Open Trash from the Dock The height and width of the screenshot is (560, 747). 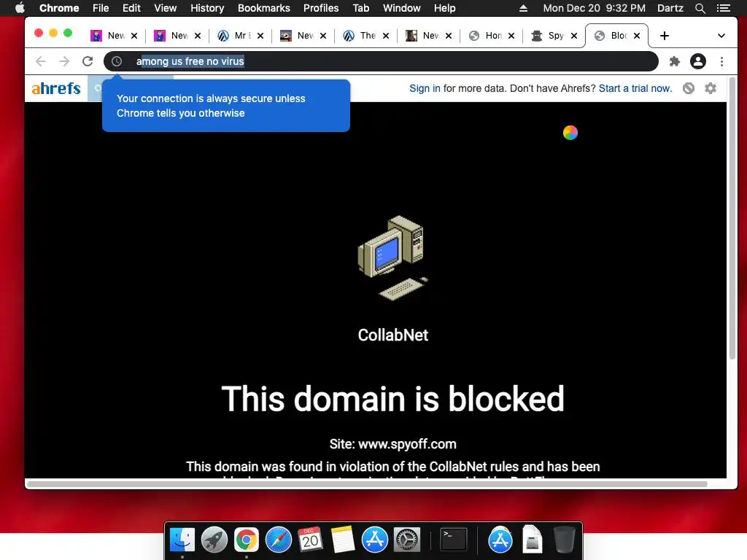click(564, 540)
